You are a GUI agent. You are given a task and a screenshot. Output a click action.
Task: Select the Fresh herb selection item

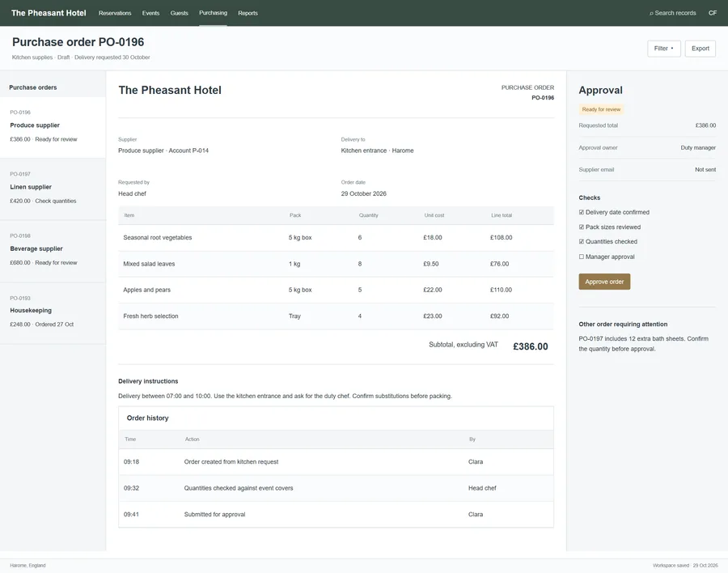(336, 316)
